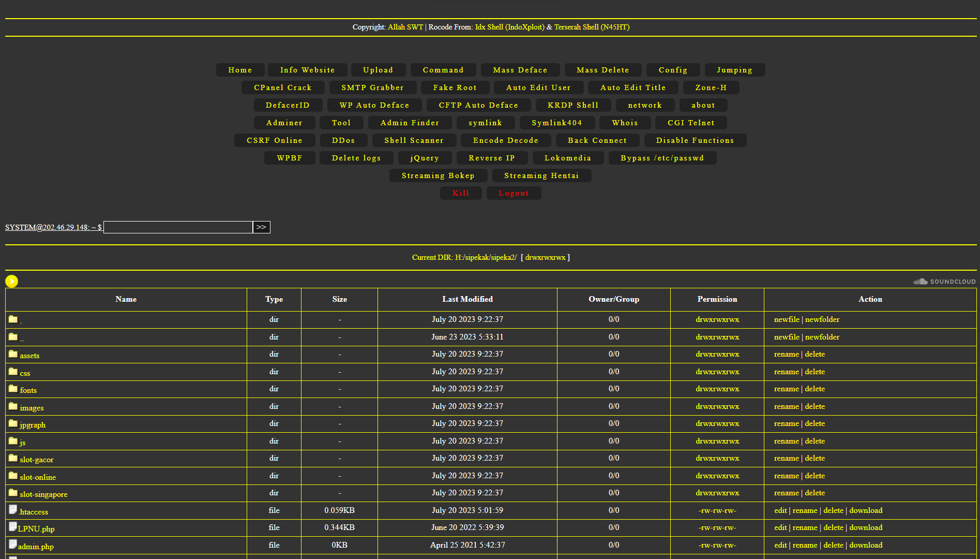Select Encode Decode tool
This screenshot has width=980, height=559.
point(505,140)
